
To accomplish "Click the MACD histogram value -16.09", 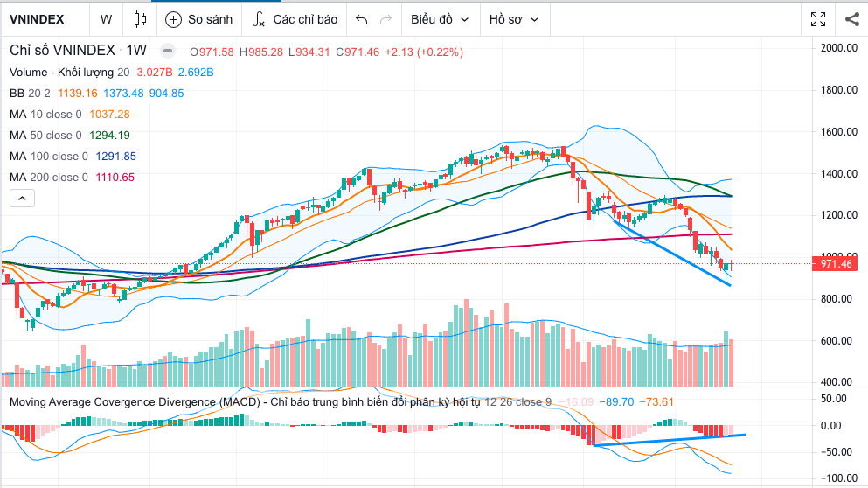I will click(x=576, y=402).
